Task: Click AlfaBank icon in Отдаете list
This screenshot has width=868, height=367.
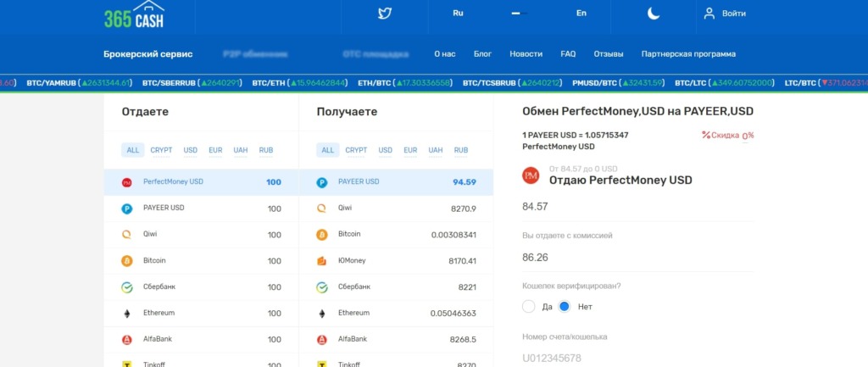Action: coord(127,339)
